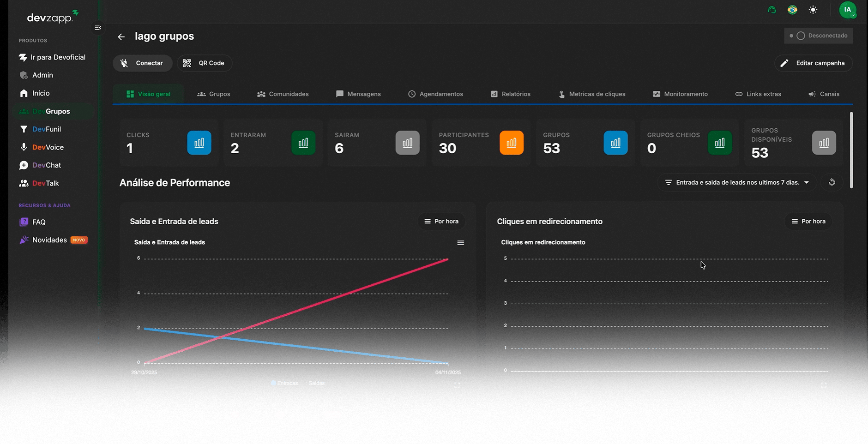Open the support headset icon in top bar
The width and height of the screenshot is (868, 444).
(x=772, y=10)
